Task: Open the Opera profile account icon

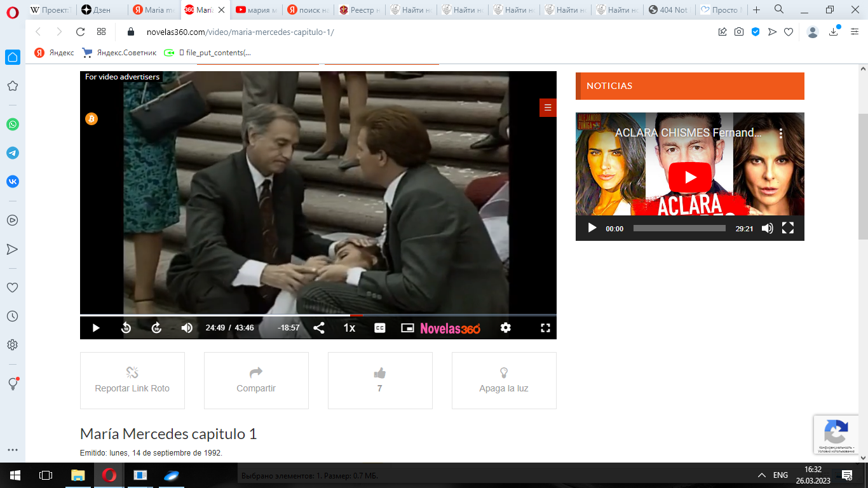Action: point(813,32)
